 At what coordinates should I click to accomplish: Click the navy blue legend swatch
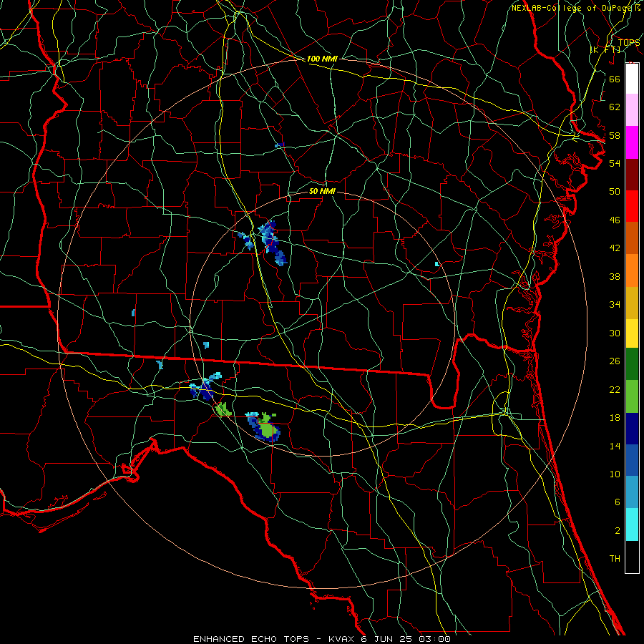[x=632, y=429]
